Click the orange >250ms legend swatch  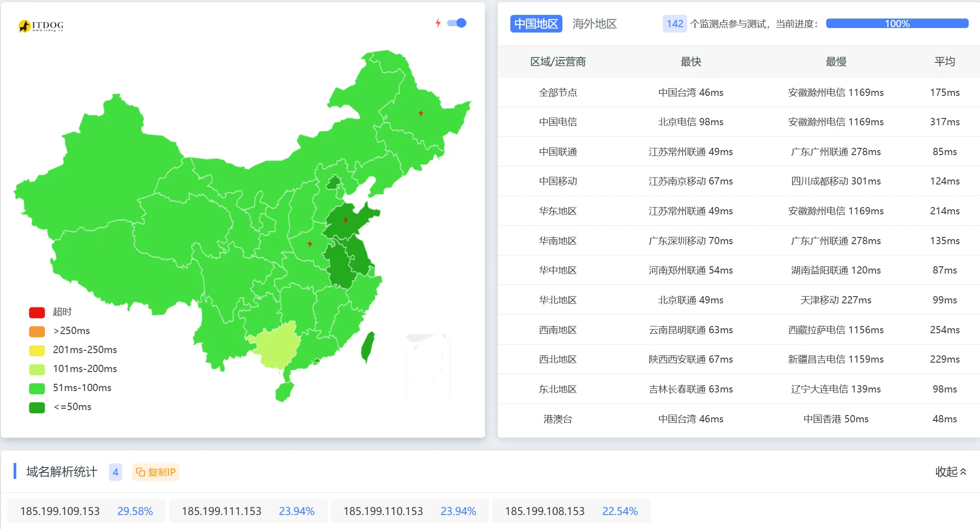(37, 331)
